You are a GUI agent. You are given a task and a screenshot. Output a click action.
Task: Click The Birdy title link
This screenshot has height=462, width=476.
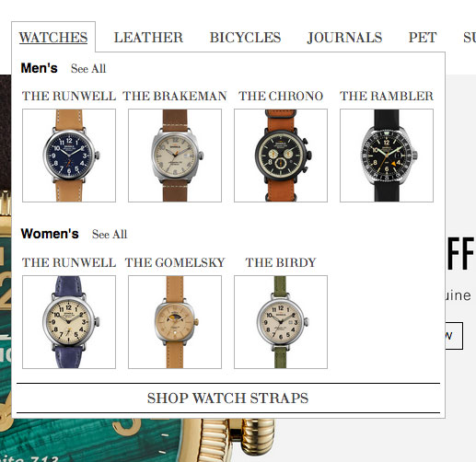pos(281,262)
